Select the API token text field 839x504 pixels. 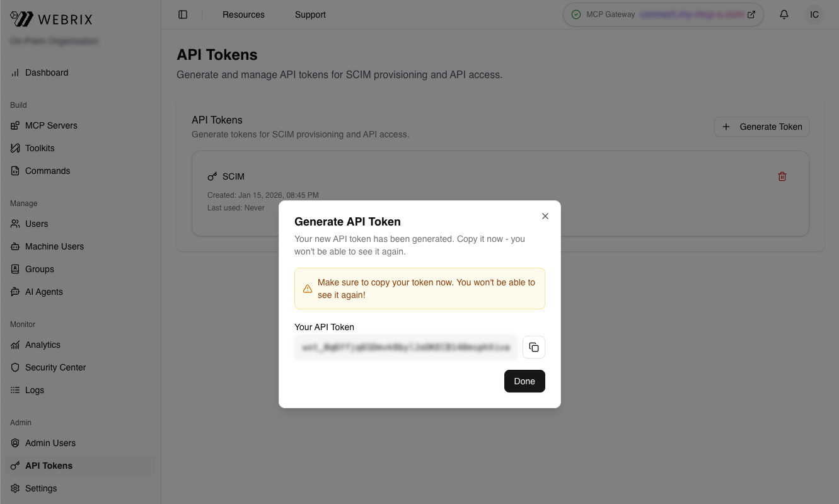(406, 347)
